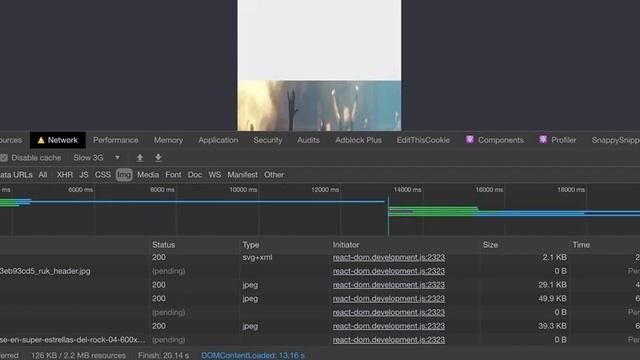Sort by the Size column header
The height and width of the screenshot is (360, 640).
(490, 244)
